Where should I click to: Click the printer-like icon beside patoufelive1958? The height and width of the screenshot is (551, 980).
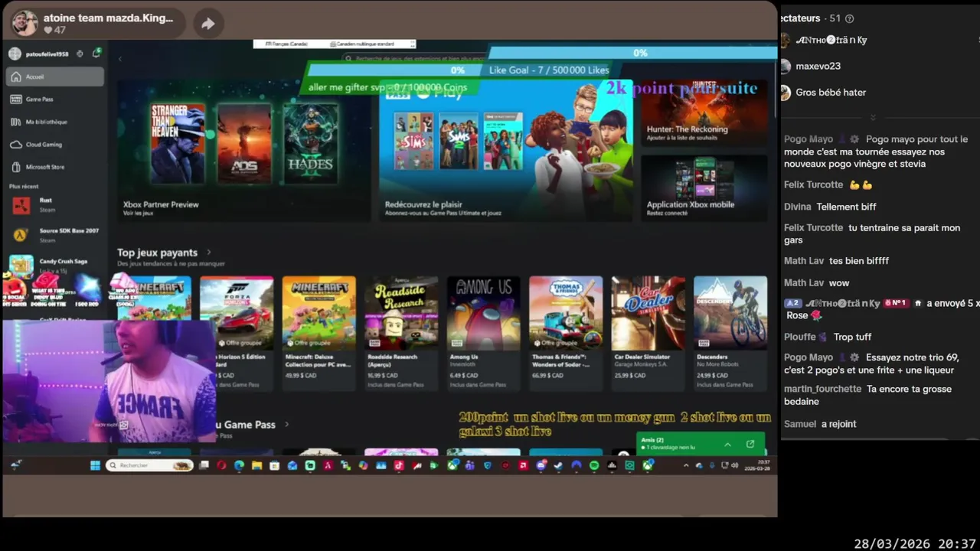[80, 54]
